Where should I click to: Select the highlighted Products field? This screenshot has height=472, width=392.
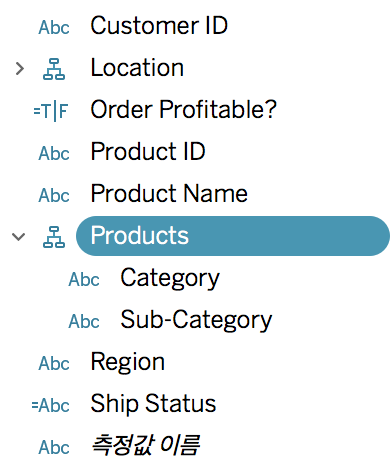233,236
